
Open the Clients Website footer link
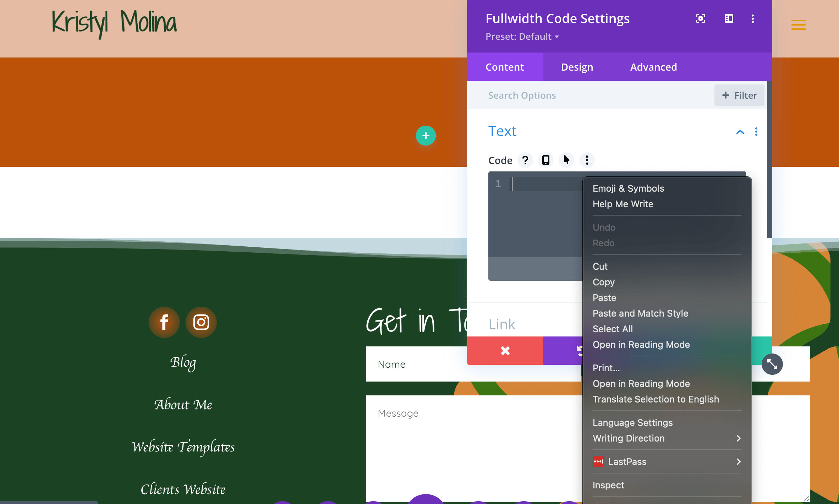183,489
